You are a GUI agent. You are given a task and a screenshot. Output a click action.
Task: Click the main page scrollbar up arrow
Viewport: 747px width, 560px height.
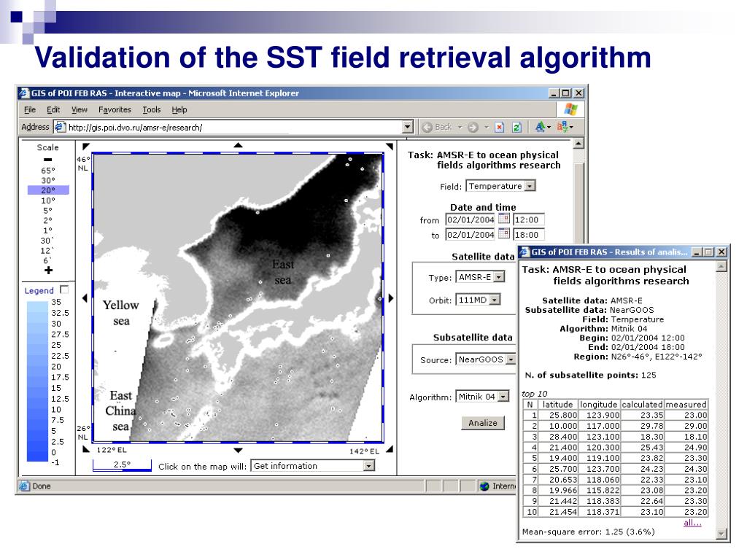coord(578,144)
